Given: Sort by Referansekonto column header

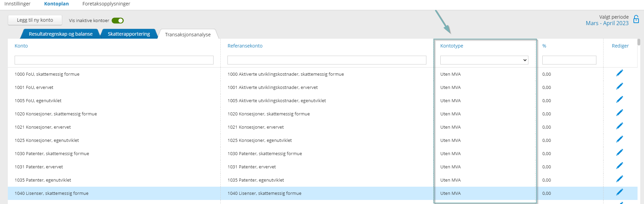Looking at the screenshot, I should [x=245, y=46].
